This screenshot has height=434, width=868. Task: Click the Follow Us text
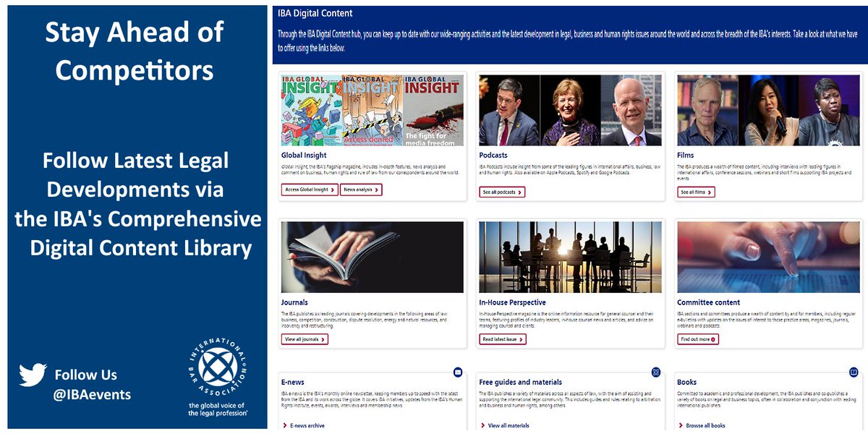click(86, 375)
